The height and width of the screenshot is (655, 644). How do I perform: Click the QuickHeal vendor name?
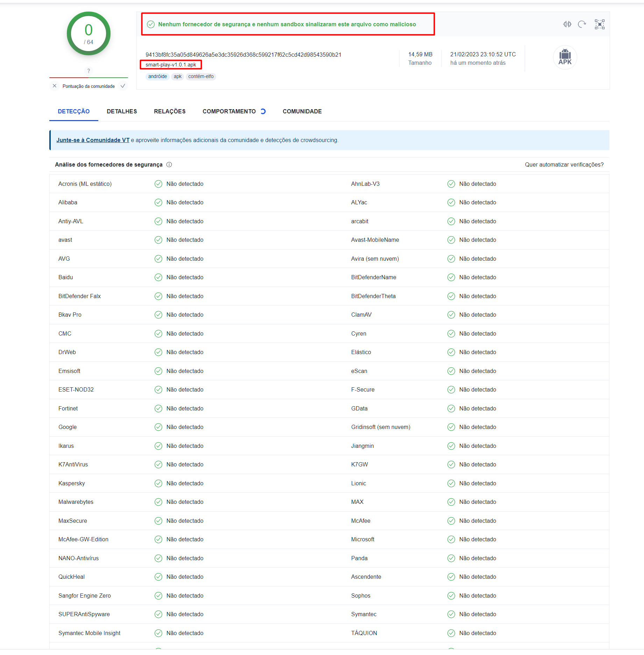(72, 577)
